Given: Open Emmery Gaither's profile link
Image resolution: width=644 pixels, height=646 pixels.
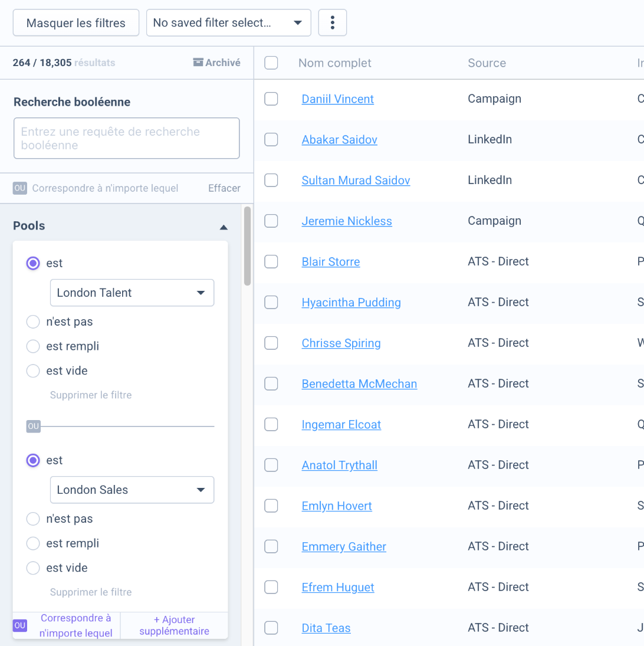Looking at the screenshot, I should tap(344, 547).
